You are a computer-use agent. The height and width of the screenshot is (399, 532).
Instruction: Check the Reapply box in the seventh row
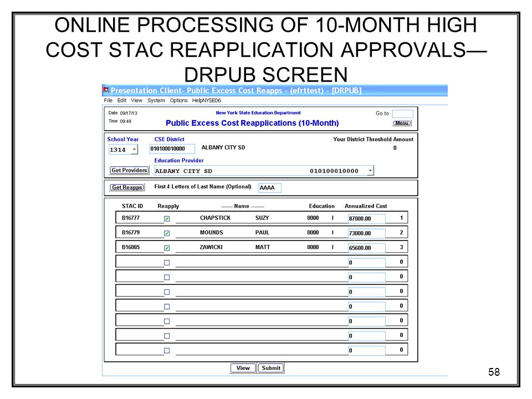pyautogui.click(x=167, y=306)
